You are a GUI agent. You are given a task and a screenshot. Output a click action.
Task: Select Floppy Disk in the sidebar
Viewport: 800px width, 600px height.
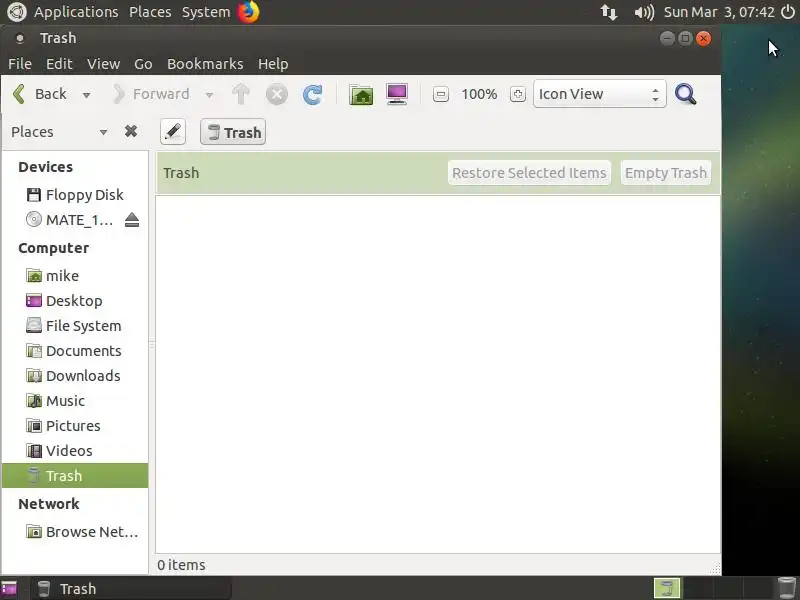point(75,195)
